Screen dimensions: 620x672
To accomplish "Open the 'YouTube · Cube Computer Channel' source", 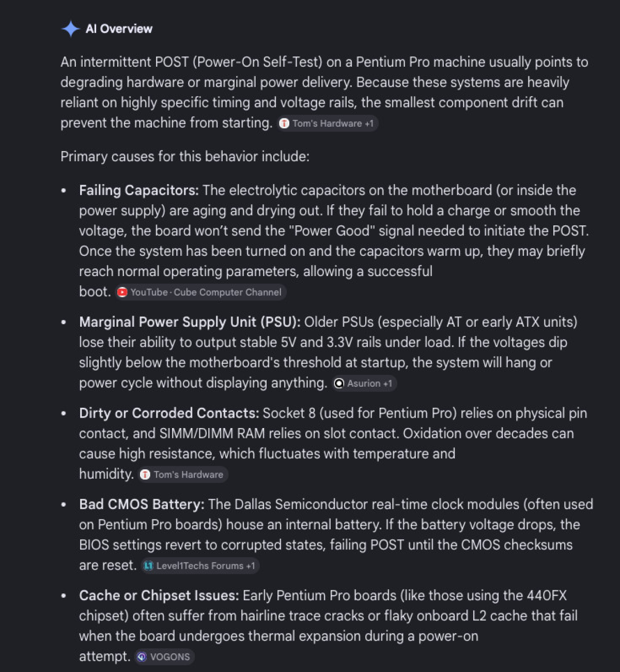I will [x=200, y=293].
